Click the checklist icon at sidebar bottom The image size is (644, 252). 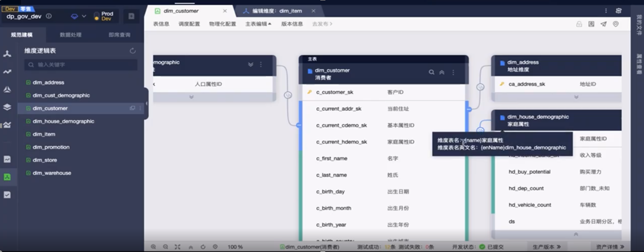pyautogui.click(x=7, y=195)
